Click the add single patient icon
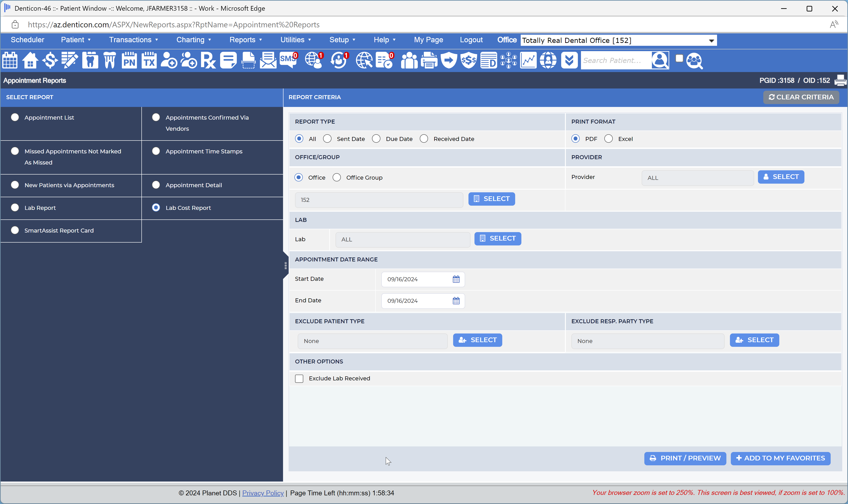 (169, 60)
